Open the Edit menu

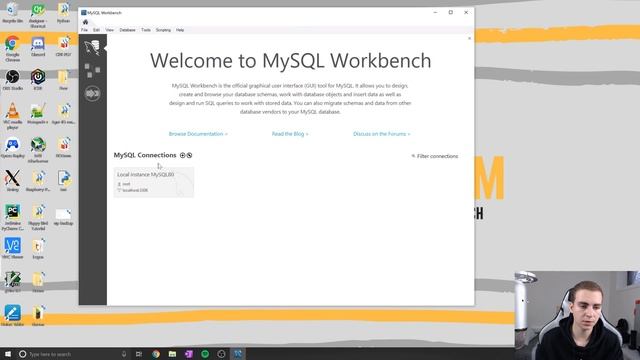coord(96,30)
